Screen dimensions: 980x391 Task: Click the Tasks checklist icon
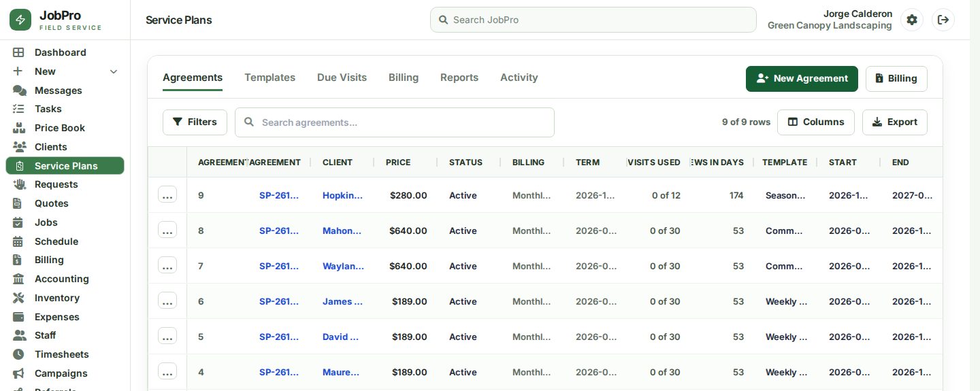(19, 109)
